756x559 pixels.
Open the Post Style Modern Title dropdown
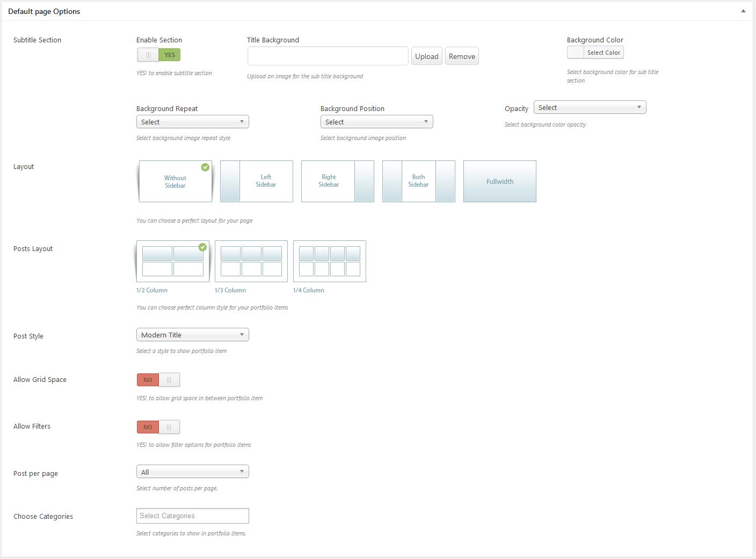pyautogui.click(x=192, y=335)
